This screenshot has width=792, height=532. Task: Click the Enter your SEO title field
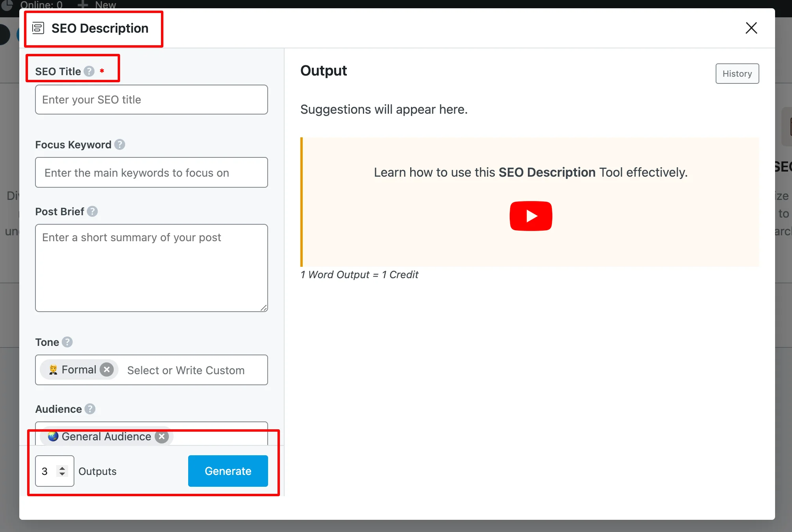151,100
